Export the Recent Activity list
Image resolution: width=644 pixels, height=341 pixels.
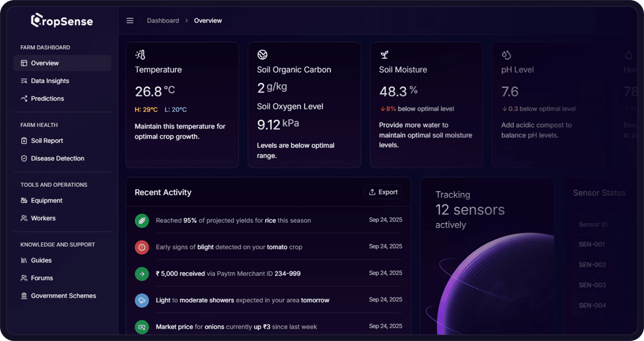click(x=383, y=192)
